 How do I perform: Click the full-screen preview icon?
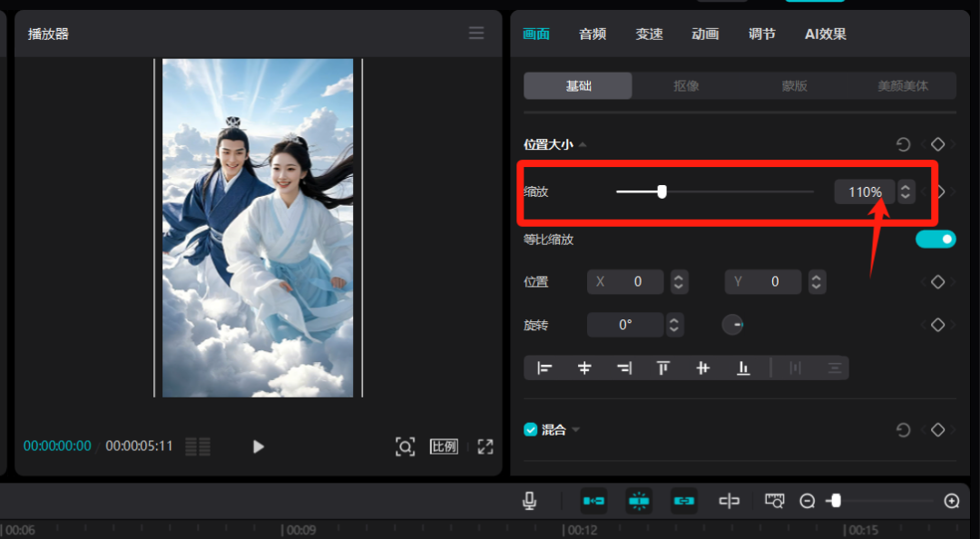pos(485,446)
